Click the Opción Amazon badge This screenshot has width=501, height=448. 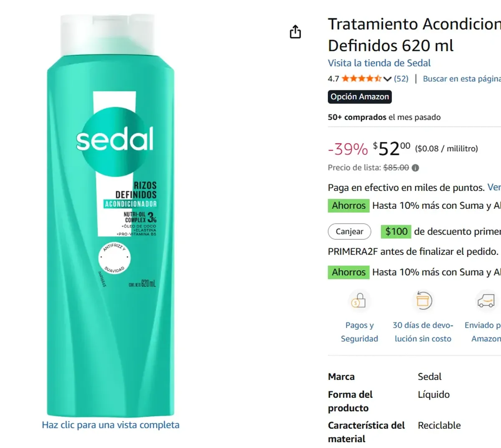click(359, 96)
